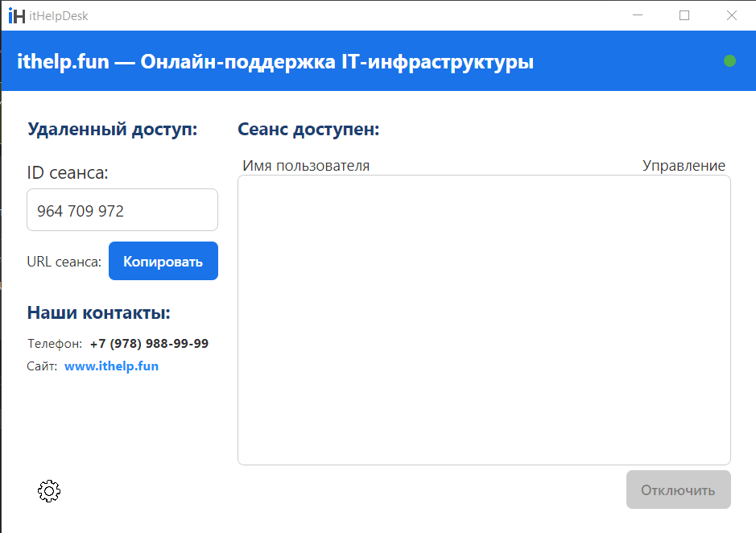Open the www.ithelp.fun website link

click(x=111, y=366)
